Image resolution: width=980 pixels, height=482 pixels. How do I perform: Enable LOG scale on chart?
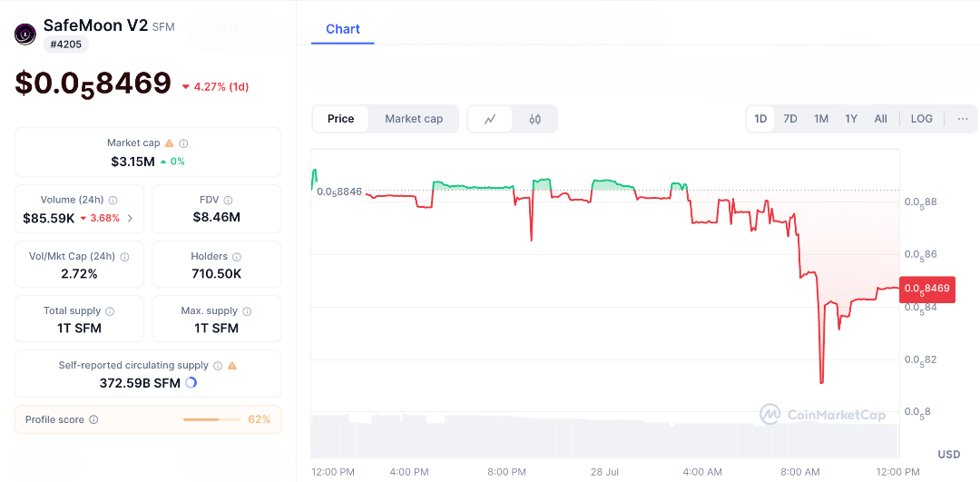[x=921, y=119]
